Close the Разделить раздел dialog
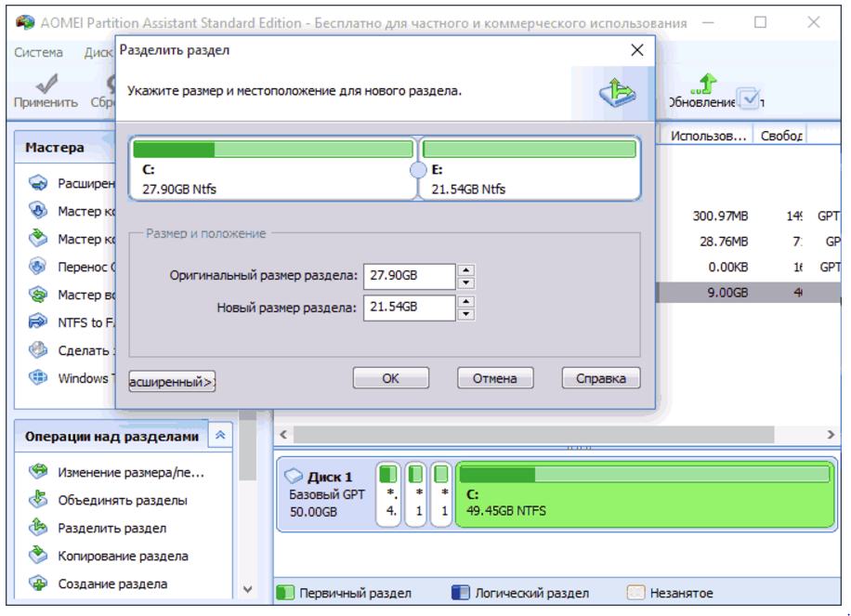Screen dimensions: 851x616 coord(637,50)
